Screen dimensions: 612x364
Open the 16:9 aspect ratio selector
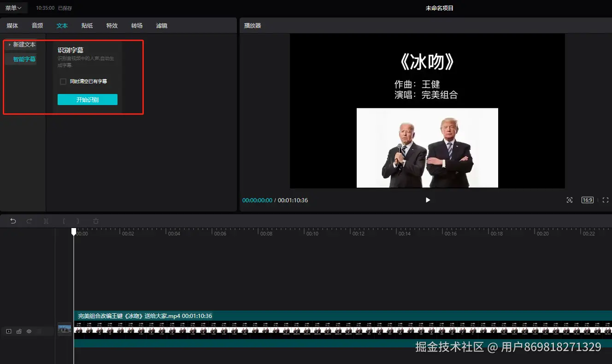click(587, 200)
